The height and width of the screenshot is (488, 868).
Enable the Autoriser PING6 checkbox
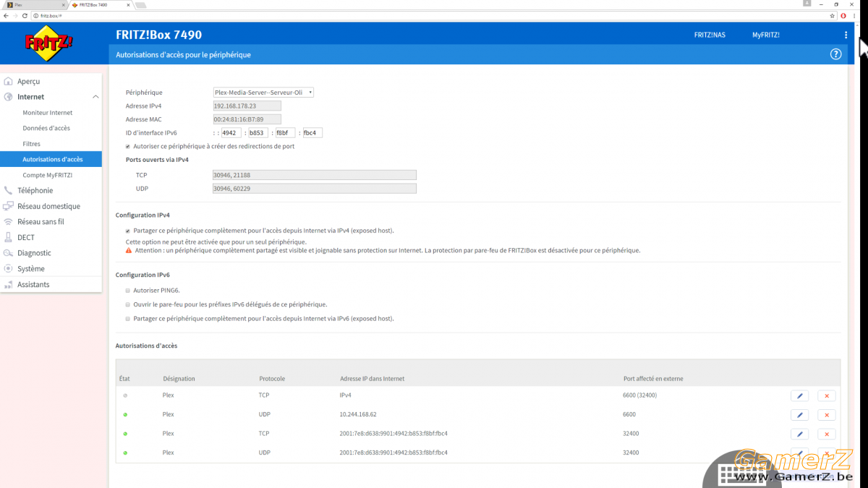click(x=128, y=291)
